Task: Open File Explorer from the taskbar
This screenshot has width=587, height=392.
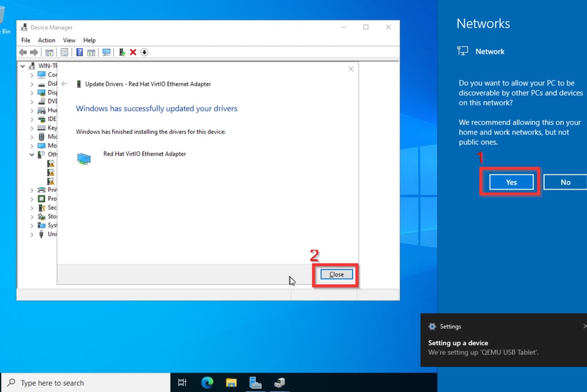Action: click(x=232, y=383)
